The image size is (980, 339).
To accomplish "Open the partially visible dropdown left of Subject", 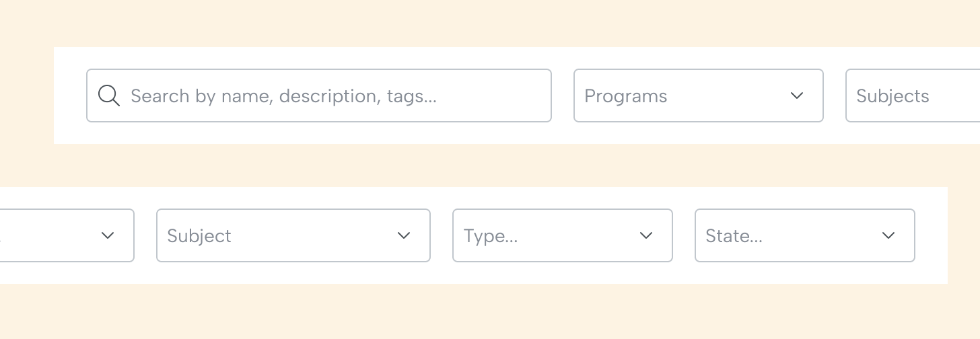I will pos(61,235).
